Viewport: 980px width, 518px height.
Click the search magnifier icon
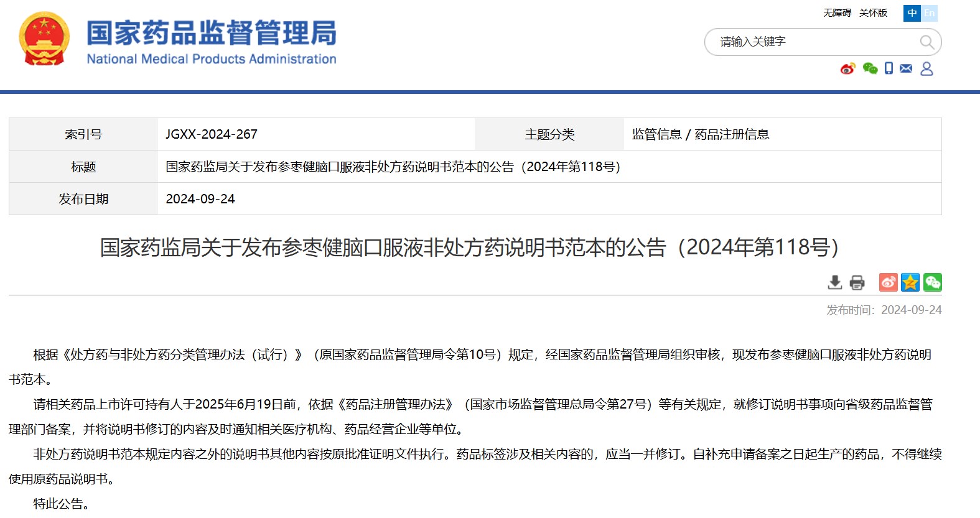[926, 42]
